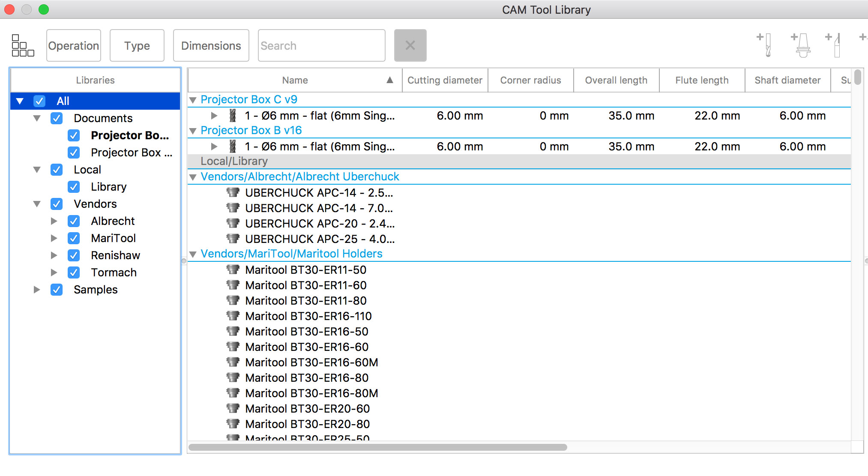This screenshot has width=868, height=476.
Task: Click the library grid view icon
Action: (23, 45)
